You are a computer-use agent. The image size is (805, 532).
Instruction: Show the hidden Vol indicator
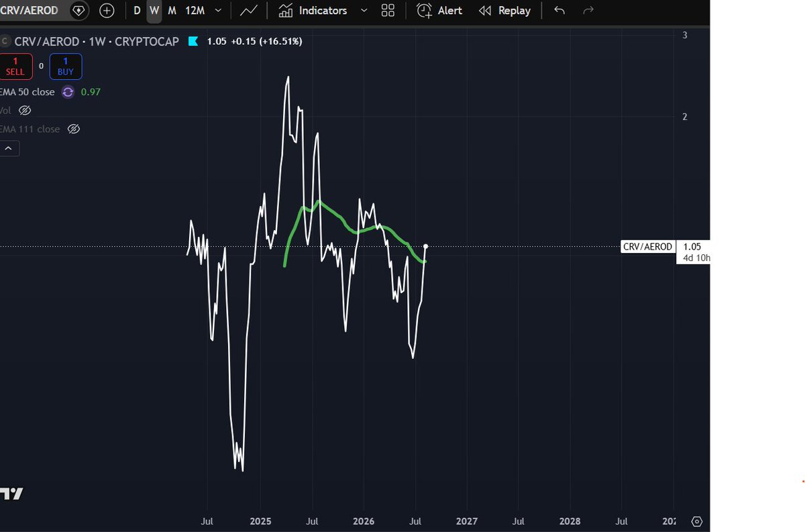25,110
